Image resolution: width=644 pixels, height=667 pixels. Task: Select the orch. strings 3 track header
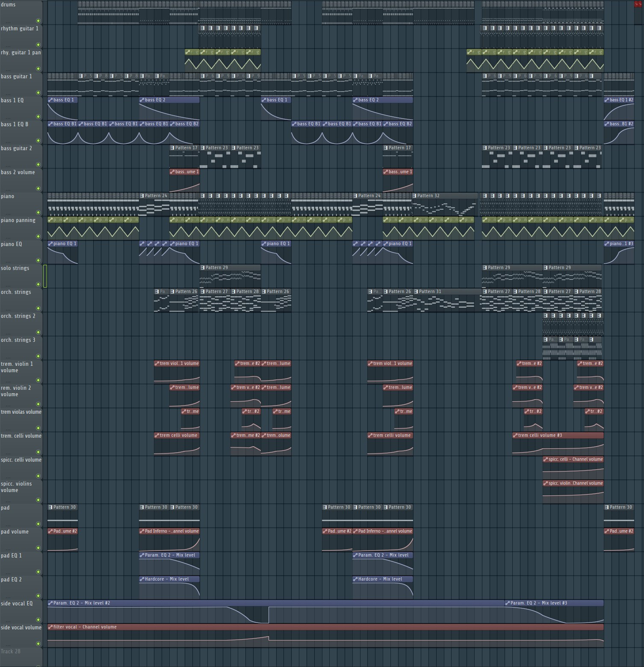click(x=21, y=347)
